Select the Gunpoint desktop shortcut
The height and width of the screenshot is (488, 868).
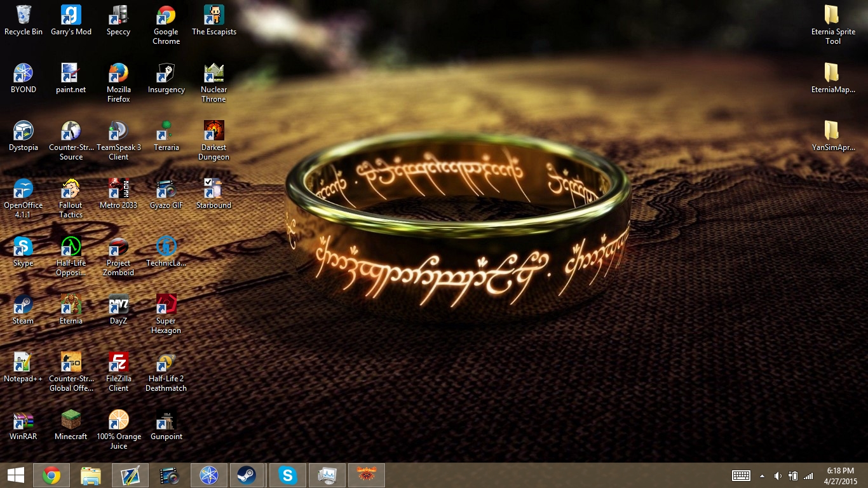166,425
